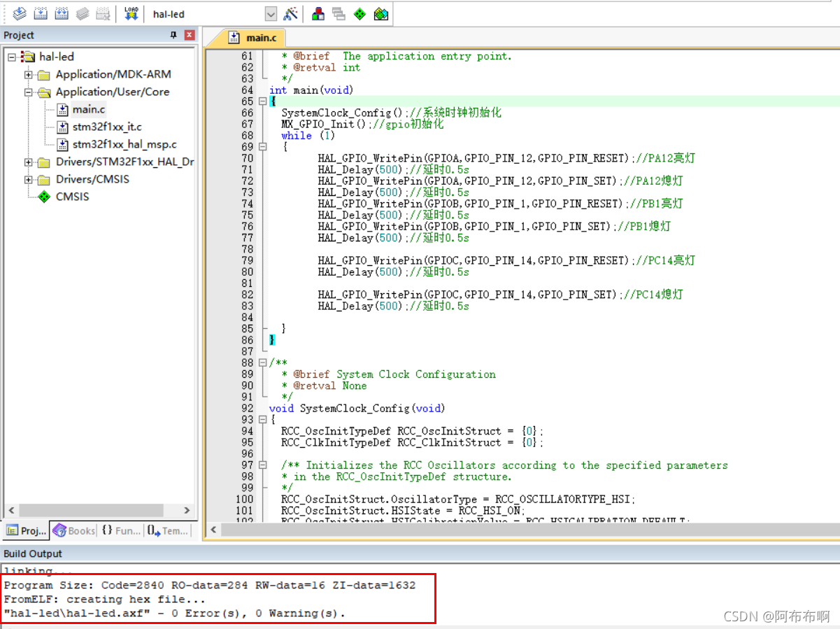Switch to the Fun... functions tab

121,531
